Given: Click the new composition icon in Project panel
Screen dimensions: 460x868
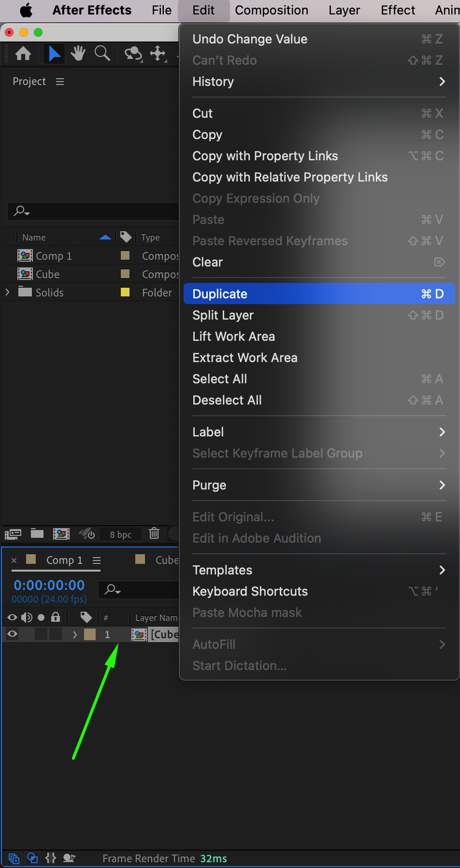Looking at the screenshot, I should click(61, 533).
